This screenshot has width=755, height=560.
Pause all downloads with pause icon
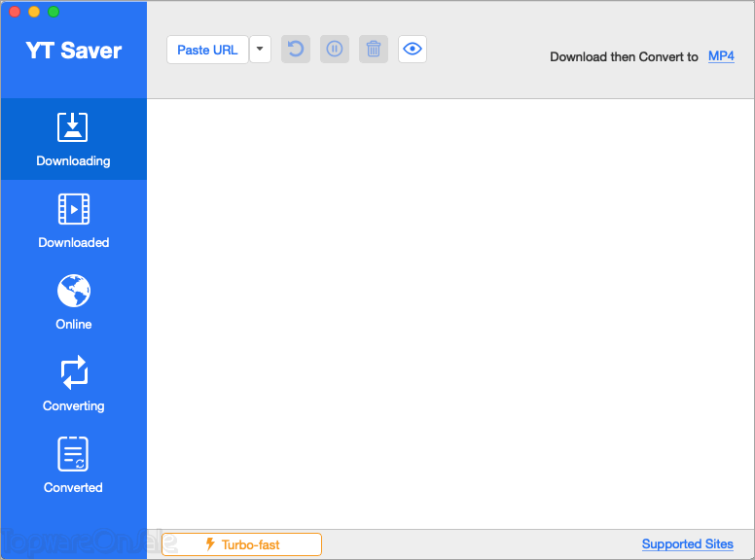(335, 49)
